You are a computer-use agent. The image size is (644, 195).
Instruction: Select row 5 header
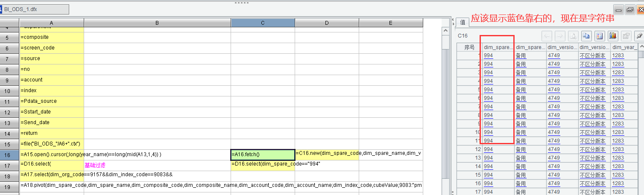(x=10, y=38)
